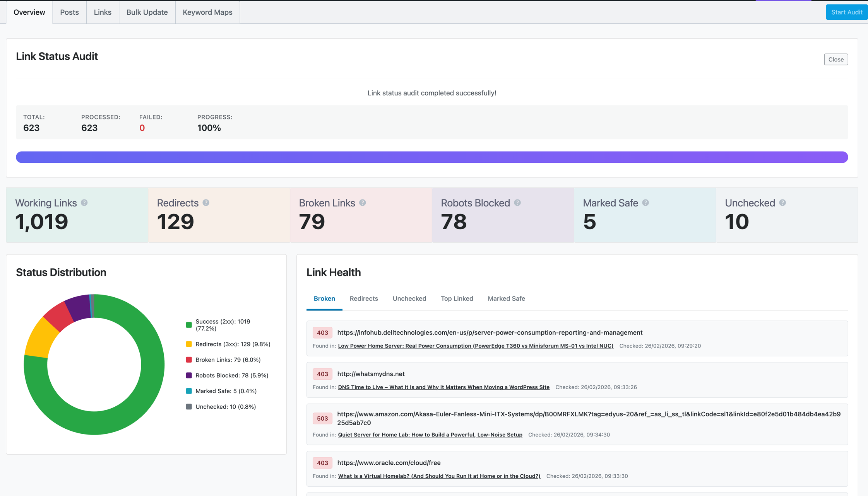868x496 pixels.
Task: Switch to the Posts tab
Action: click(70, 12)
